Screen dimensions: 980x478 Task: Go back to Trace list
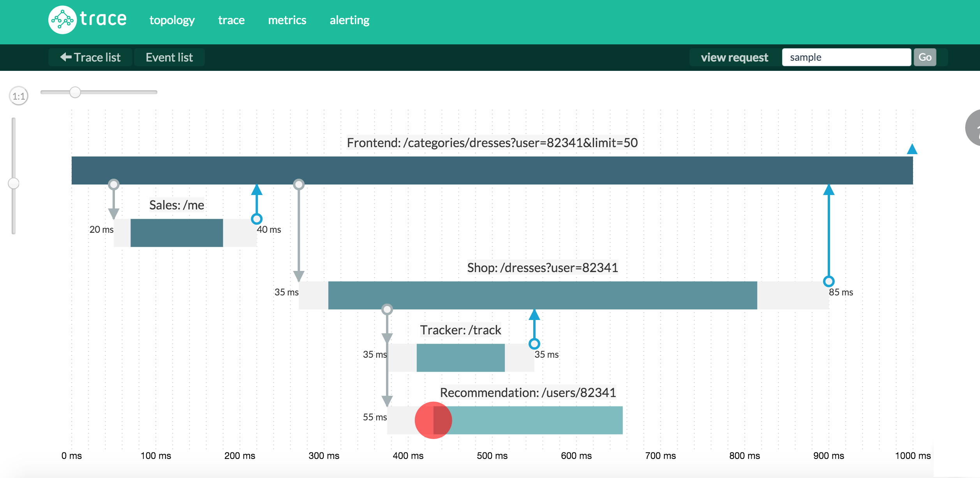[x=90, y=58]
